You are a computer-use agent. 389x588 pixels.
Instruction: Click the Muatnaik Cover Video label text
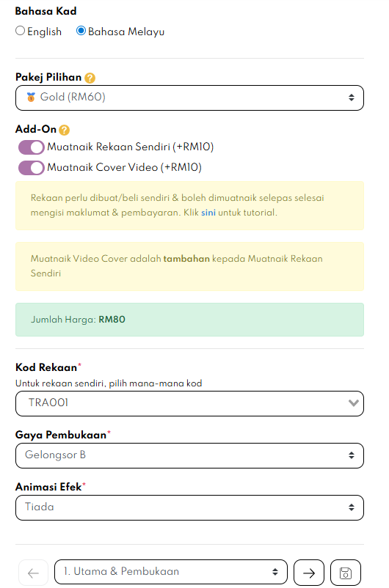tap(124, 167)
